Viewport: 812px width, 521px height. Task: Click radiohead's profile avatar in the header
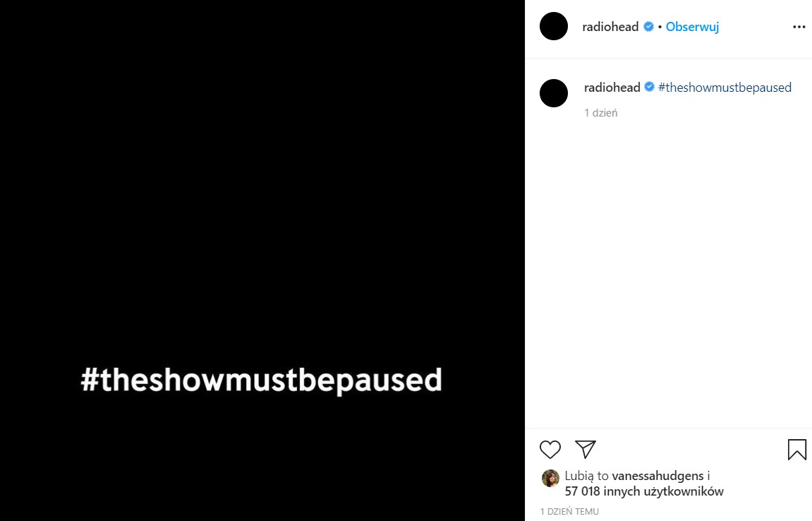pos(554,27)
